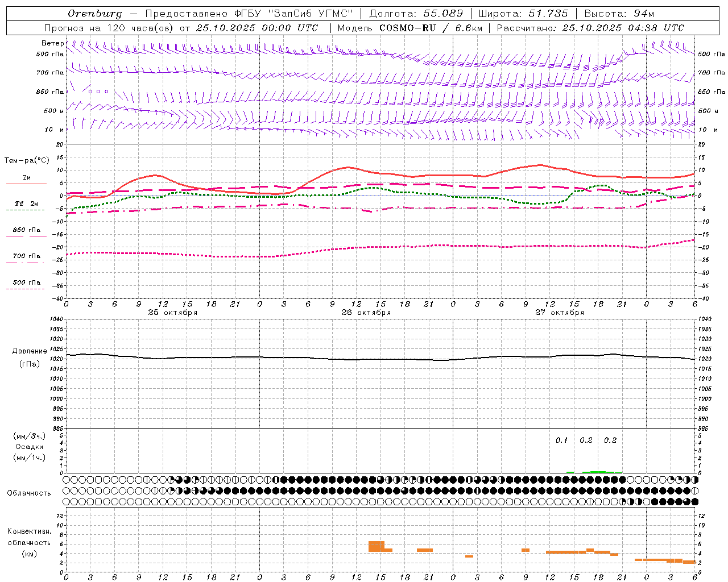Click the "Рассчитано: 25.10.2025 04:38 UTC" timestamp
The width and height of the screenshot is (728, 582).
(590, 28)
